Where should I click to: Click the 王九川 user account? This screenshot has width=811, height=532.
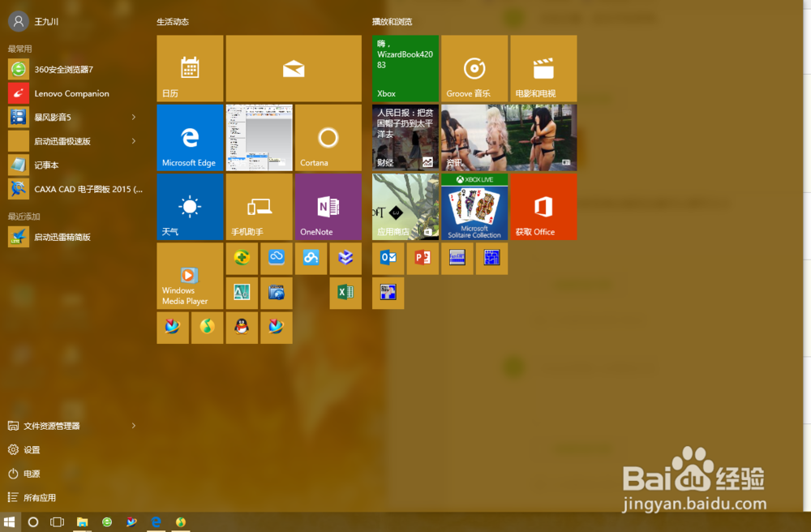point(33,22)
